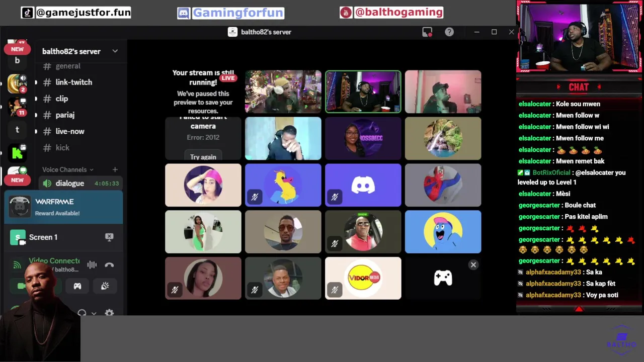Select the 't' server icon

click(x=17, y=130)
